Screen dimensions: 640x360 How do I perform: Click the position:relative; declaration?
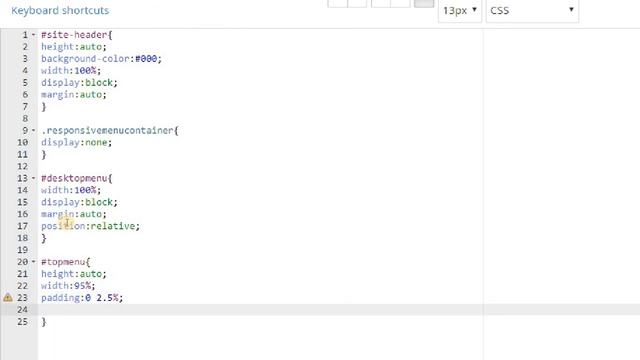point(90,226)
